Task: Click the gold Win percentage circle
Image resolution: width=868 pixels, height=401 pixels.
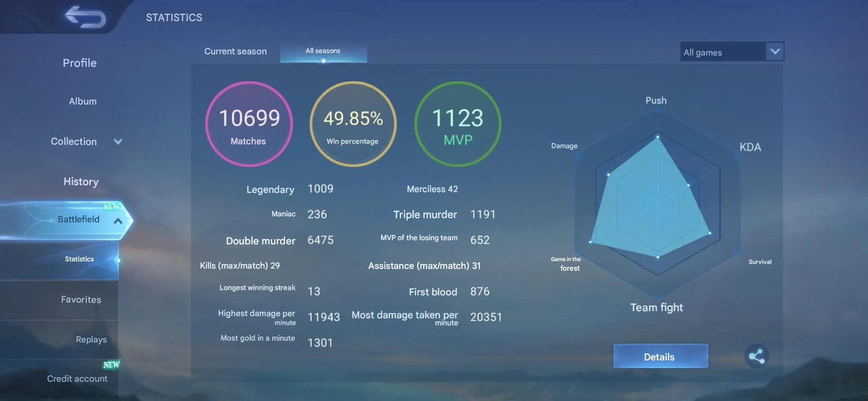Action: [x=353, y=124]
